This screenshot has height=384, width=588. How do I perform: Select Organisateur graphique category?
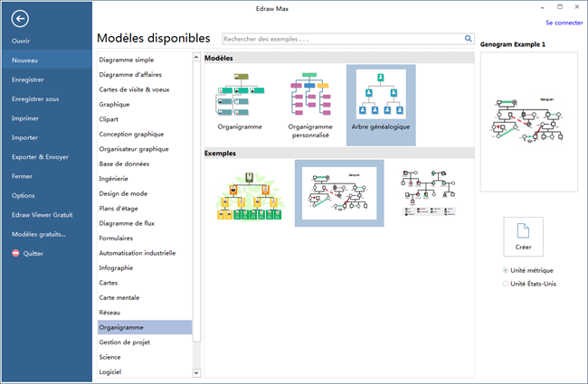click(x=145, y=149)
